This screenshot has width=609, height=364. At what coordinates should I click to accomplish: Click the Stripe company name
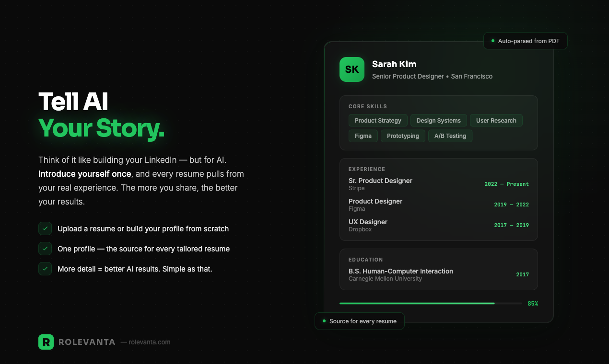(x=356, y=188)
